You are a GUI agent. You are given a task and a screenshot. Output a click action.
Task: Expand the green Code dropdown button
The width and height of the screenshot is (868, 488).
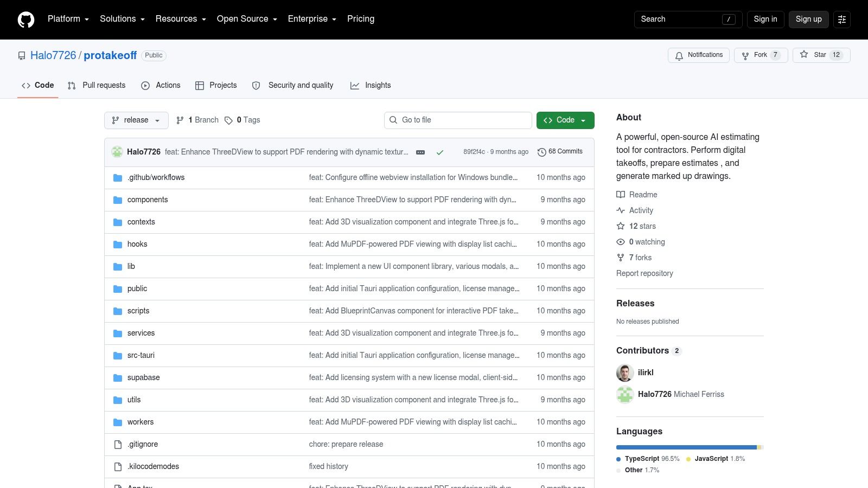click(565, 120)
